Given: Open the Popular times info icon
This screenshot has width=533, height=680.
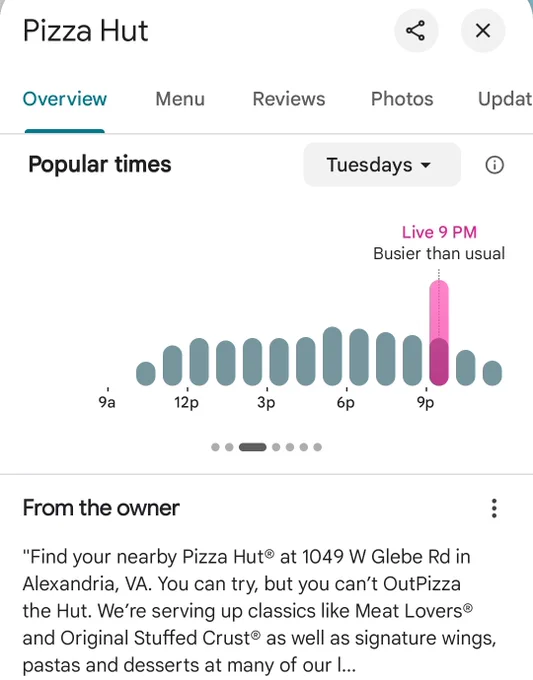Looking at the screenshot, I should tap(494, 165).
